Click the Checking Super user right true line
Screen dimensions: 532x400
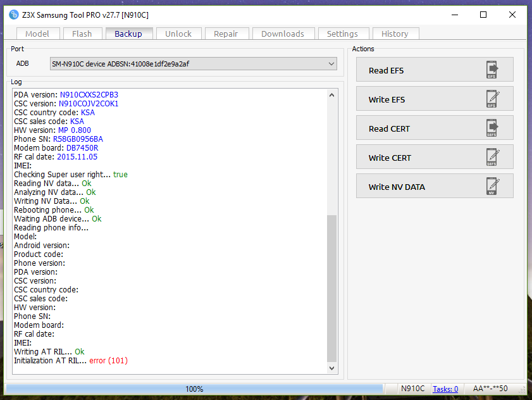click(x=71, y=175)
